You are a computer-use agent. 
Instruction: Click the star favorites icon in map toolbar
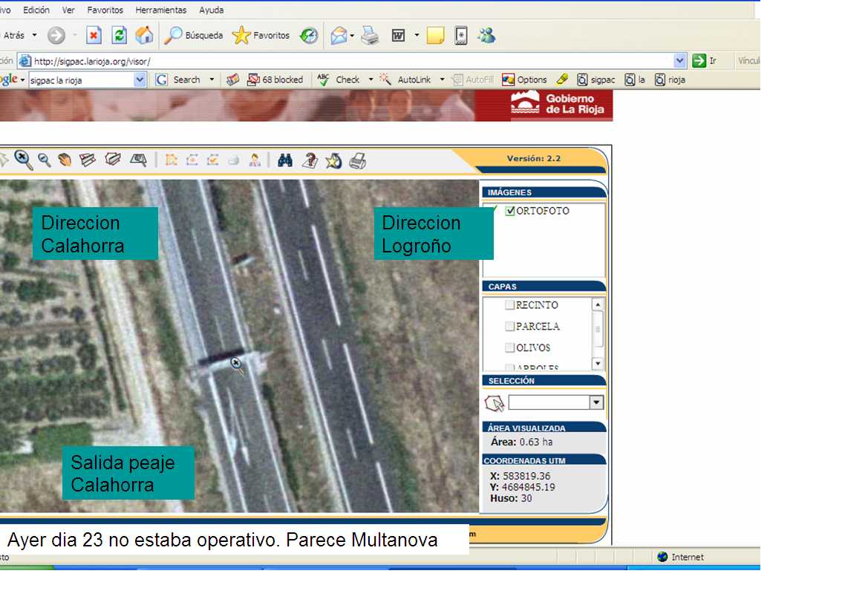(333, 160)
